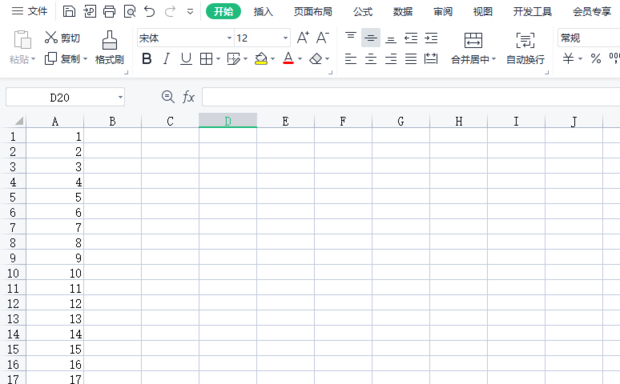Decrease indent icon

(x=411, y=38)
